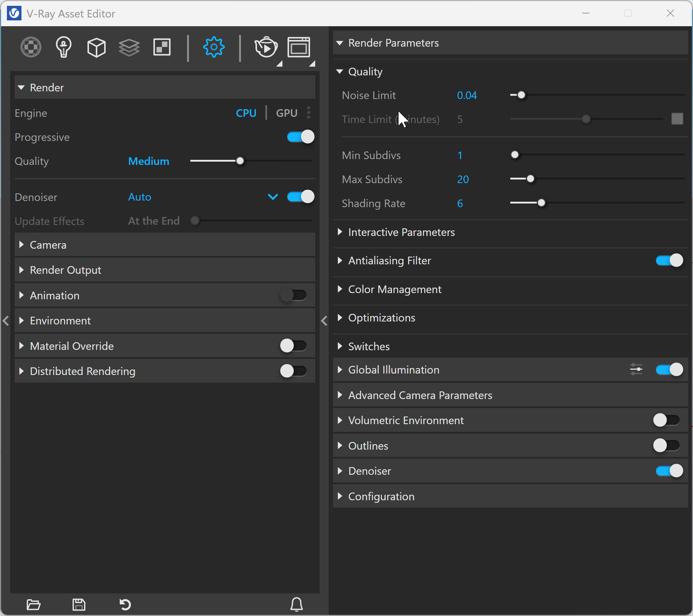Open the notifications bell icon

tap(297, 605)
